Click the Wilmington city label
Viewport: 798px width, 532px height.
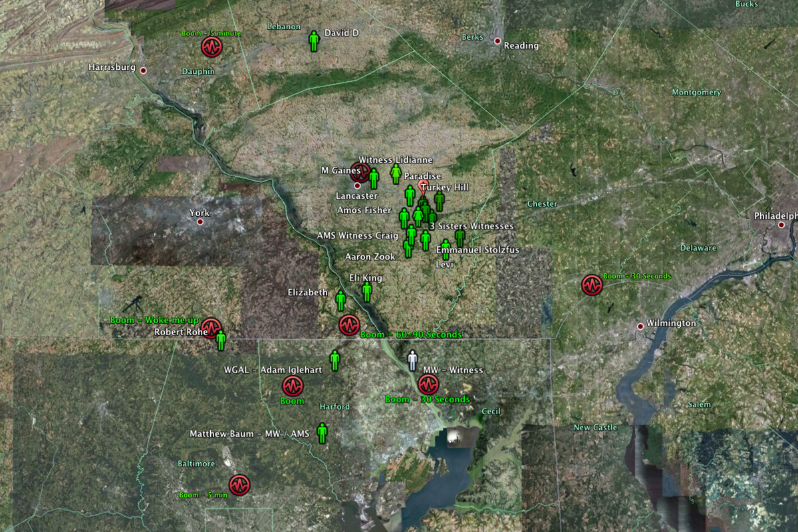point(671,323)
